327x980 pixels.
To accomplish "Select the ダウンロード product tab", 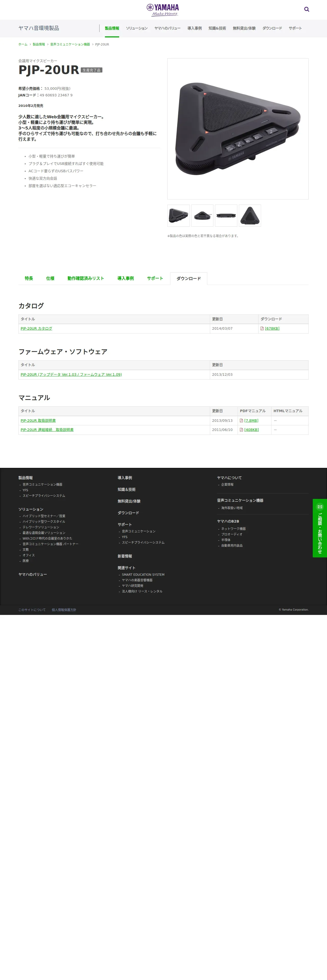I will [x=188, y=279].
